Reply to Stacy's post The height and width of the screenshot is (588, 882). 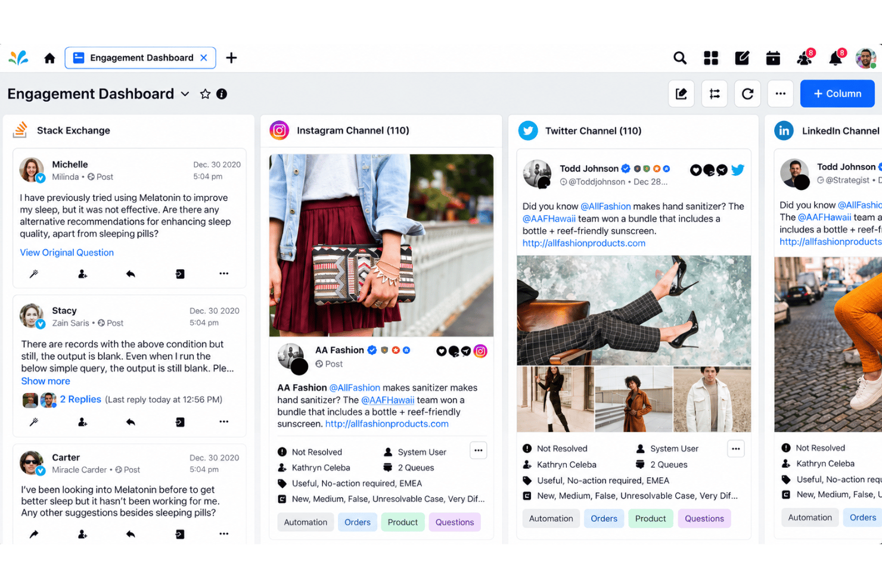pyautogui.click(x=131, y=422)
